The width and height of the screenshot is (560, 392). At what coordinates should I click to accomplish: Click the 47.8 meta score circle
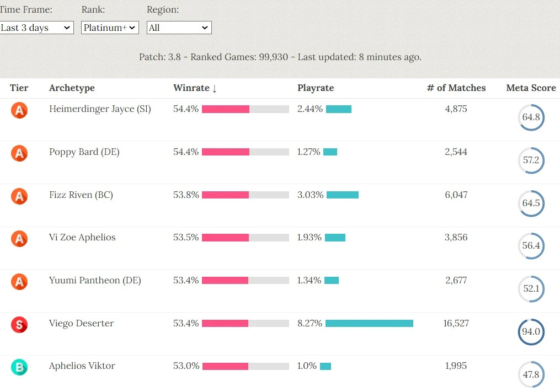pyautogui.click(x=531, y=374)
